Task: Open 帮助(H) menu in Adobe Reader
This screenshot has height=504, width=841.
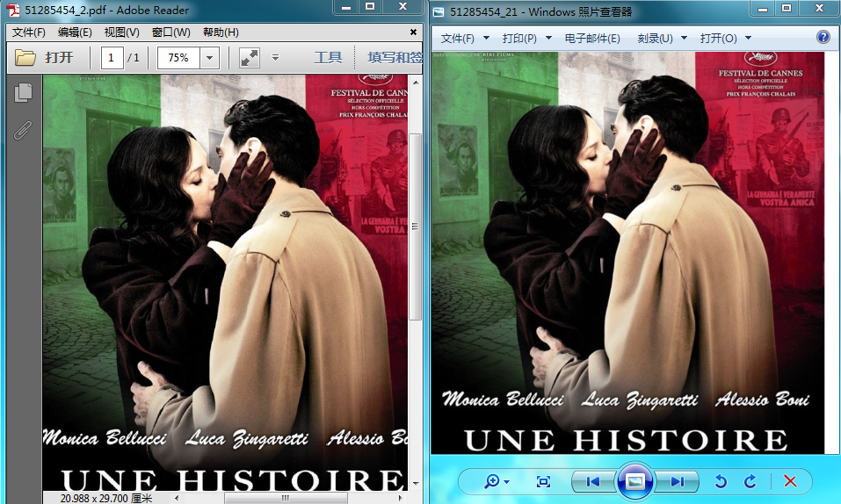Action: 221,32
